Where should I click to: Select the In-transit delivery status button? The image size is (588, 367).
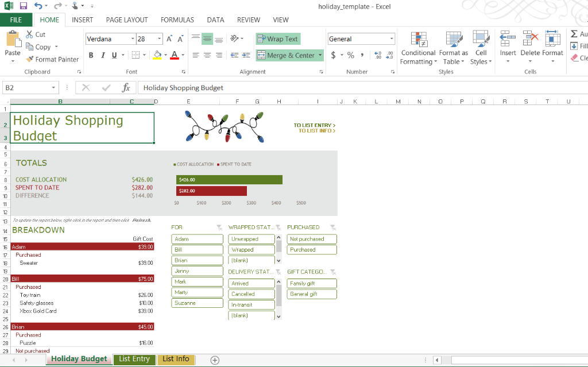pyautogui.click(x=252, y=305)
